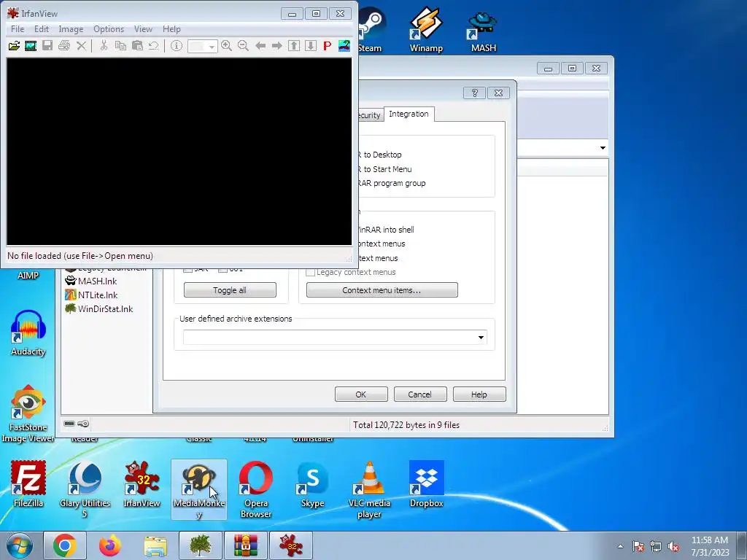Viewport: 747px width, 560px height.
Task: Open Properties via the red P icon
Action: point(328,46)
